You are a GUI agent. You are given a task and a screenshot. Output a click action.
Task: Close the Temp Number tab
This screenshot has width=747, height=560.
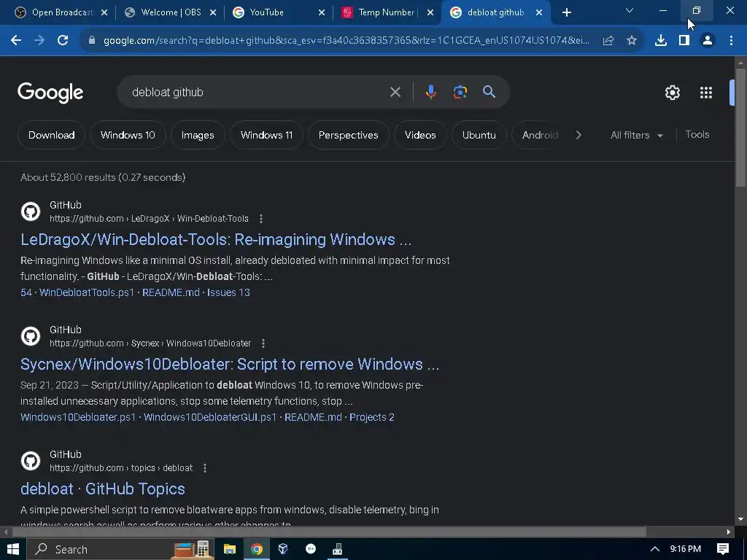pyautogui.click(x=430, y=12)
